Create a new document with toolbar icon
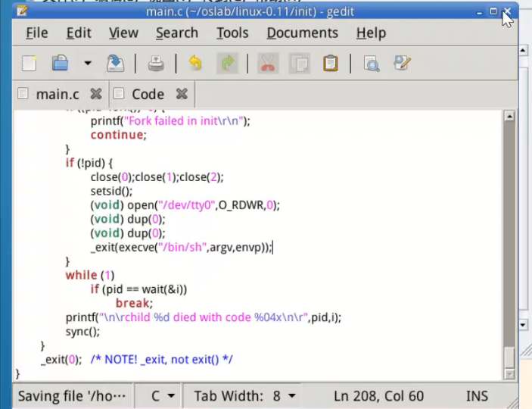The width and height of the screenshot is (532, 409). coord(30,64)
